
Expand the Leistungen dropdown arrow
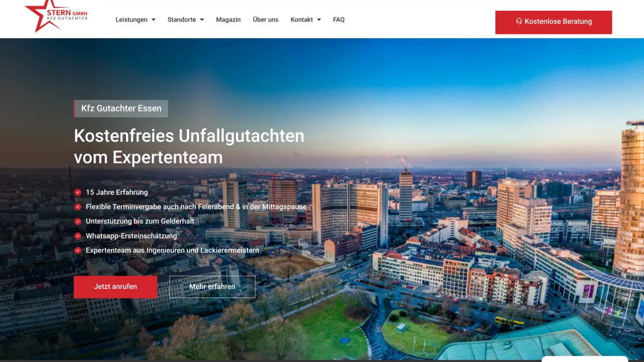[x=153, y=20]
